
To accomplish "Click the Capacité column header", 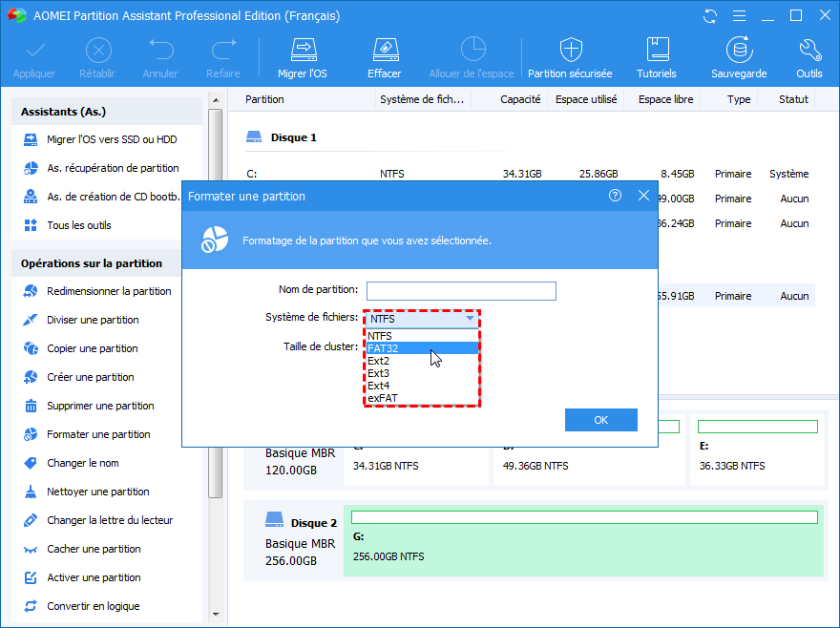I will pyautogui.click(x=520, y=99).
